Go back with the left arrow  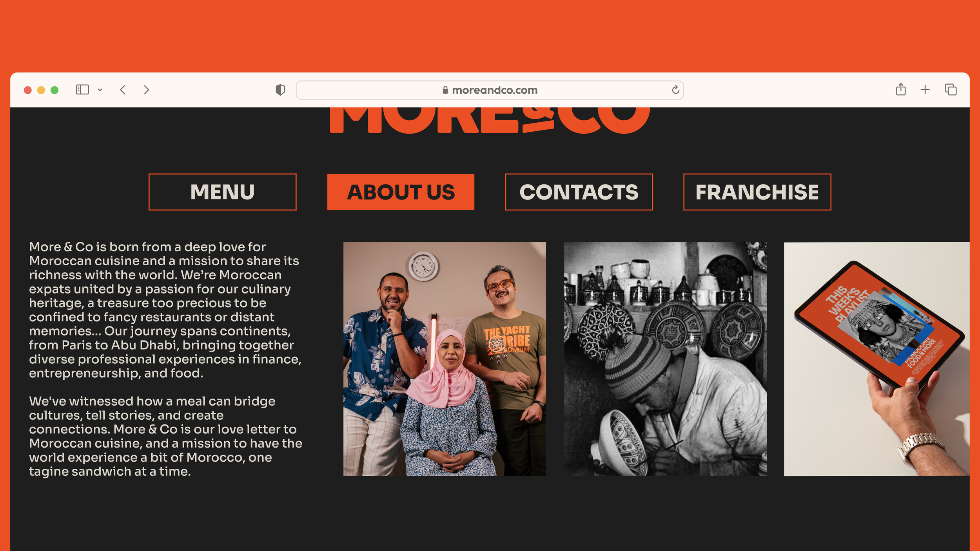tap(123, 90)
